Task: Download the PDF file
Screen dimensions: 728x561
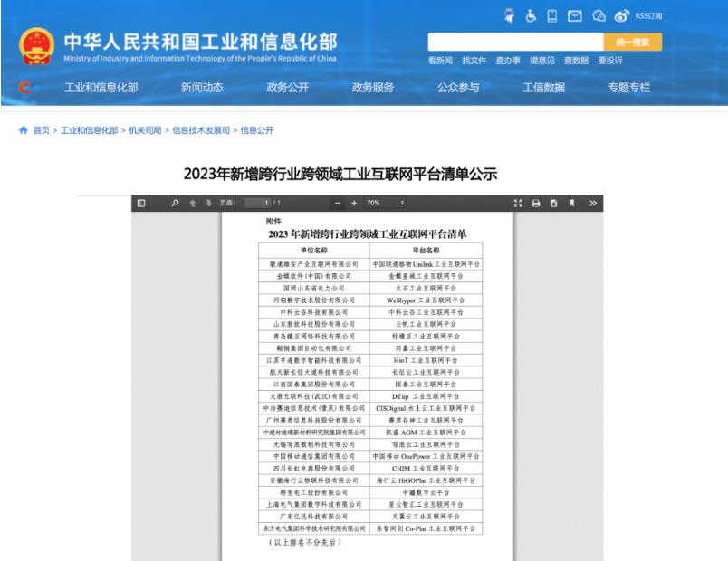Action: (x=553, y=203)
